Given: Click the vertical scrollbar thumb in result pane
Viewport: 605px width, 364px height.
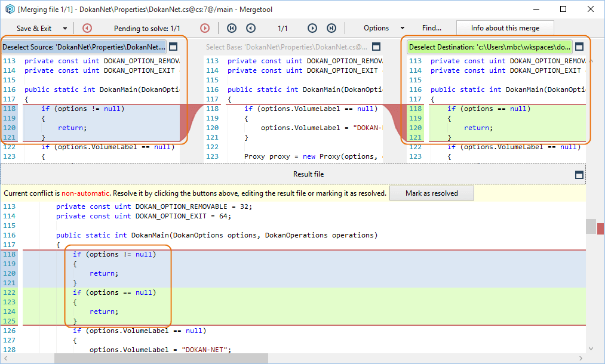Looking at the screenshot, I should [x=590, y=226].
